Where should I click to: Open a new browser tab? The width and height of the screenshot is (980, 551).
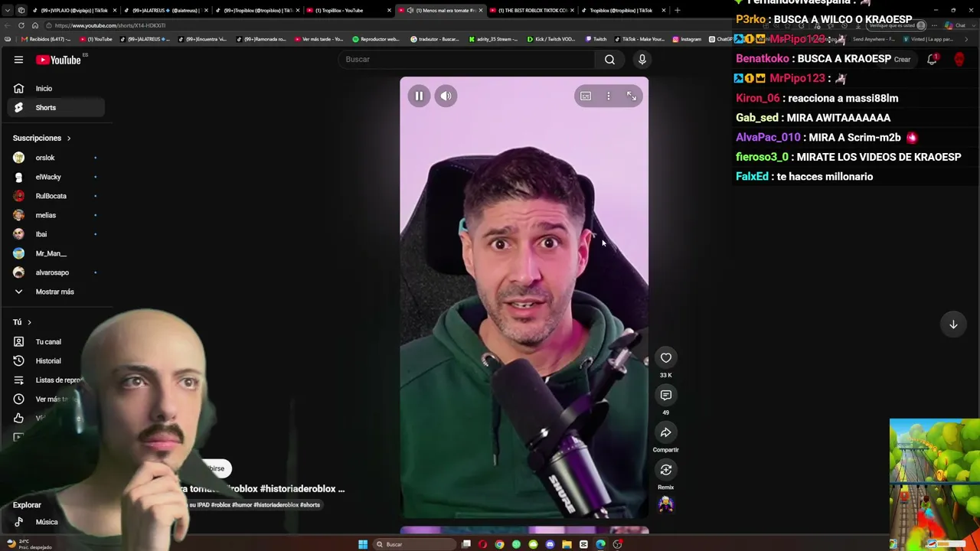coord(677,11)
